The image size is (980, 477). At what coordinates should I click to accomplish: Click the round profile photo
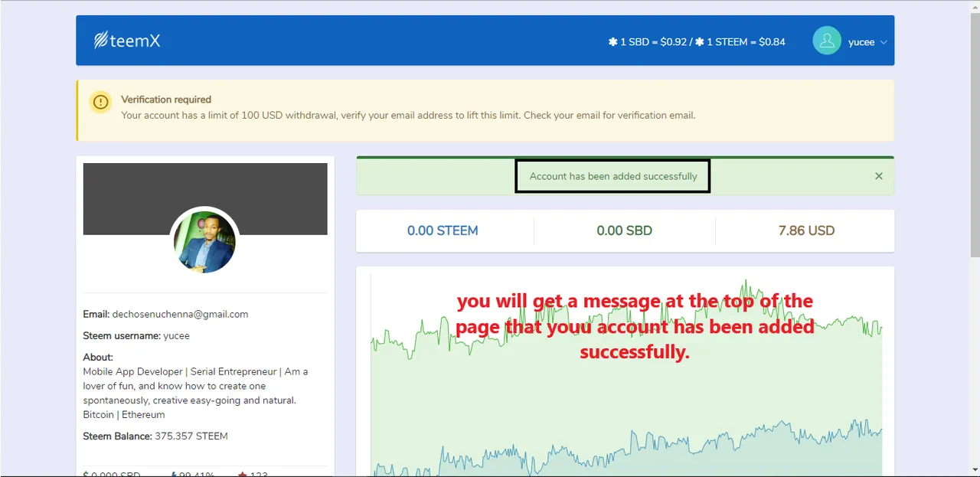pyautogui.click(x=204, y=242)
